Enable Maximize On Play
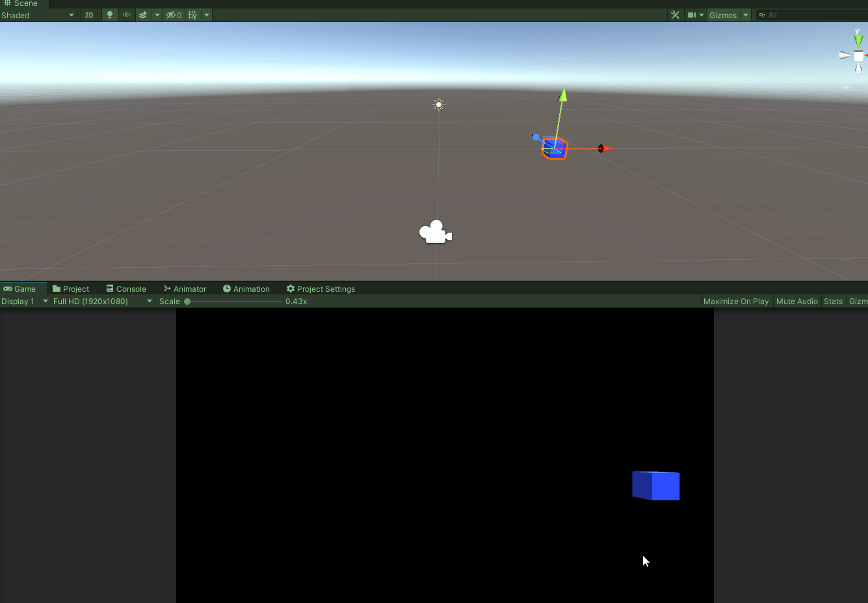The image size is (868, 603). (735, 301)
